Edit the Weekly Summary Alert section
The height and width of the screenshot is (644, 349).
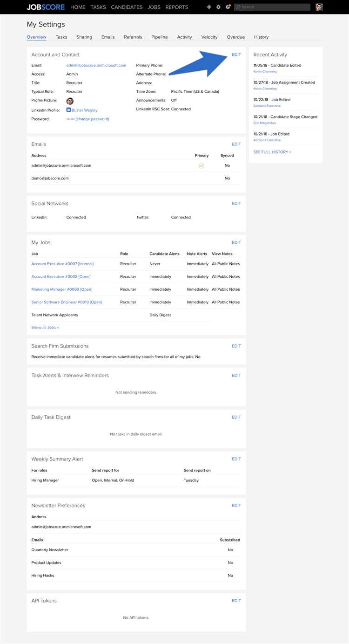(x=236, y=459)
